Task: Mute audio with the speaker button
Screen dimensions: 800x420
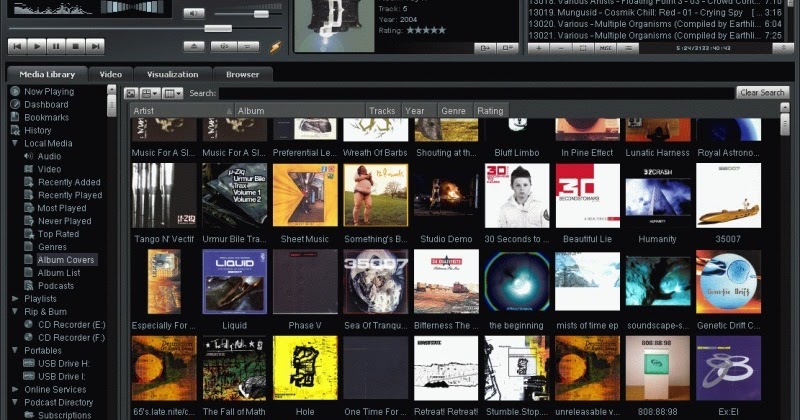Action: (x=194, y=13)
